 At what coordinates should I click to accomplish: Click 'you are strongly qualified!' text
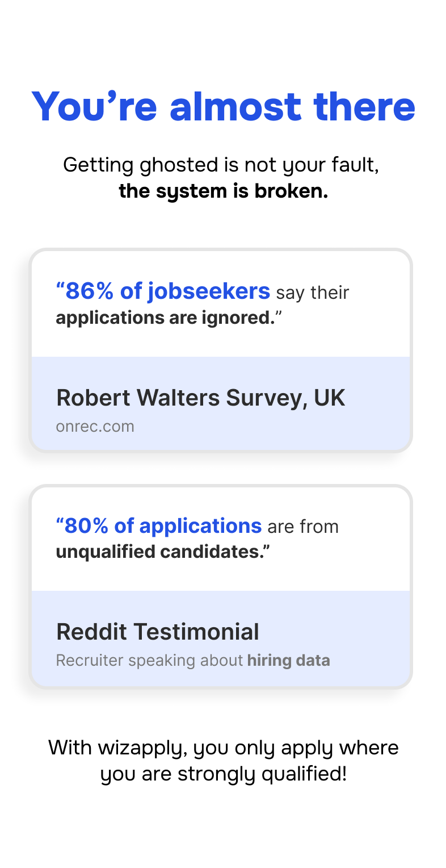(223, 774)
